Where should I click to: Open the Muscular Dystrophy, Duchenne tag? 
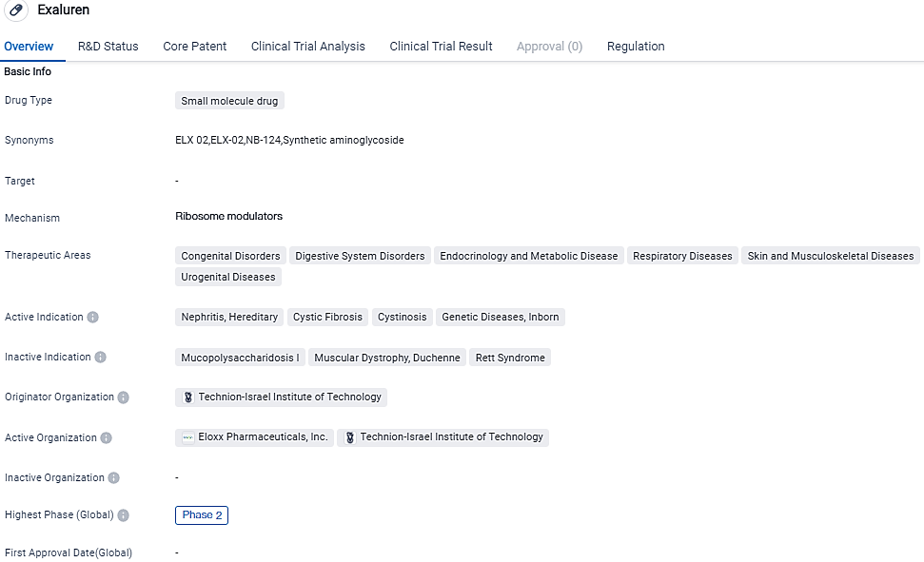pos(386,358)
